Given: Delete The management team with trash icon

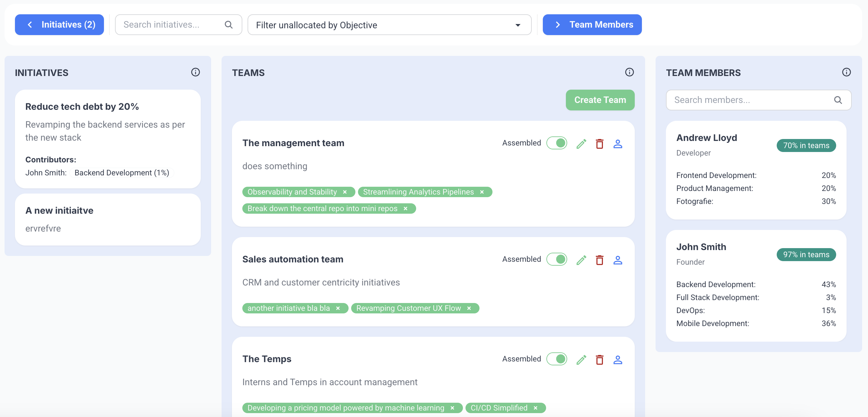Looking at the screenshot, I should (x=599, y=144).
